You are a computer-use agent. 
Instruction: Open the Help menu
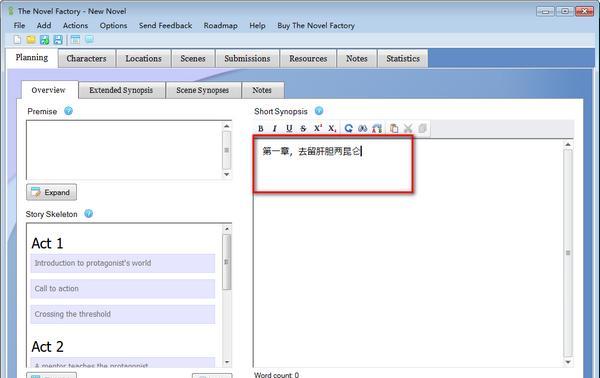[257, 26]
